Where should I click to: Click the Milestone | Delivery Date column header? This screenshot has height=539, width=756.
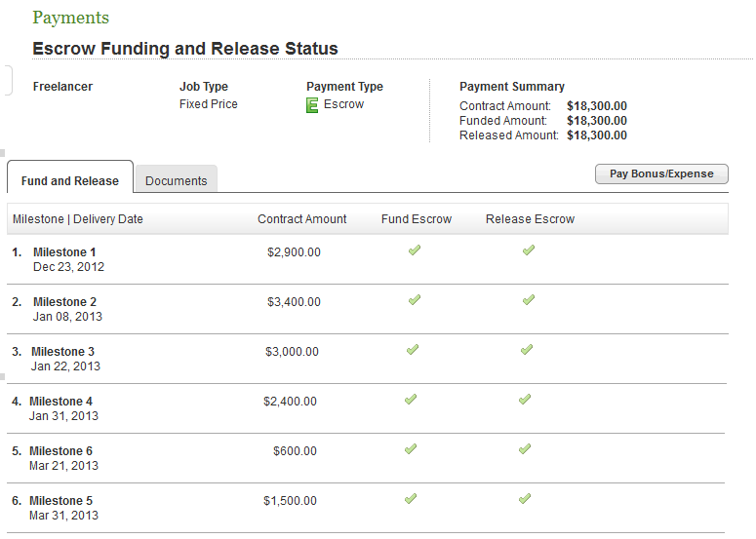(77, 219)
